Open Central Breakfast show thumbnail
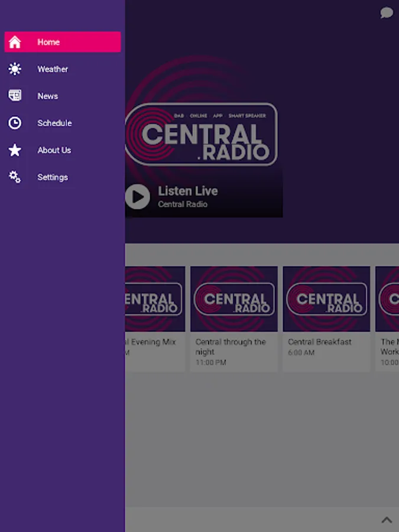The image size is (399, 532). [326, 299]
